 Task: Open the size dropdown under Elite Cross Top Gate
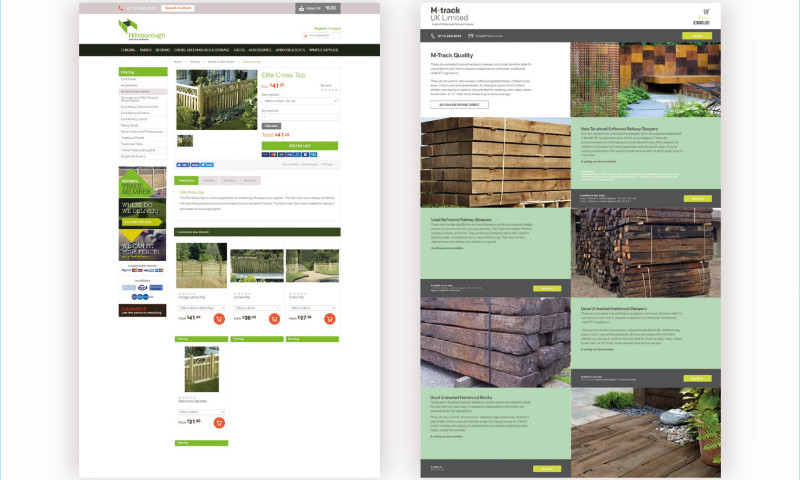[202, 412]
